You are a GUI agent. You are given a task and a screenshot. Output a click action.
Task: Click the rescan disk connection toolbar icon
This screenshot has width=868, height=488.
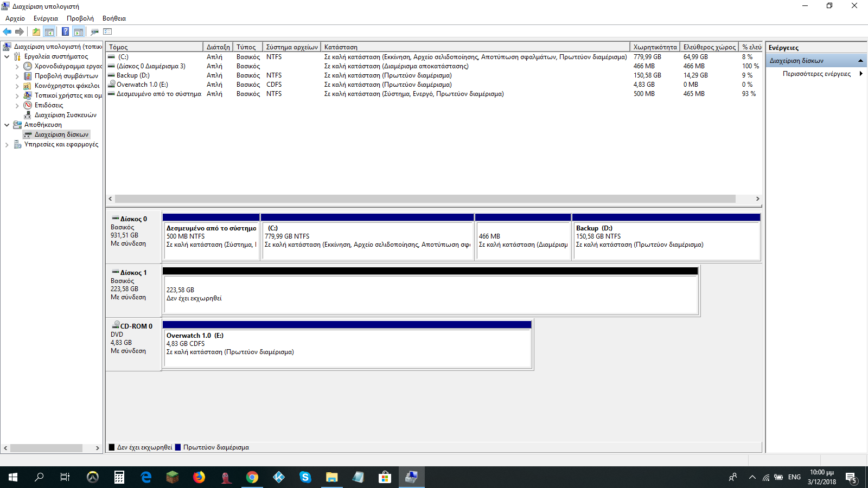click(94, 32)
